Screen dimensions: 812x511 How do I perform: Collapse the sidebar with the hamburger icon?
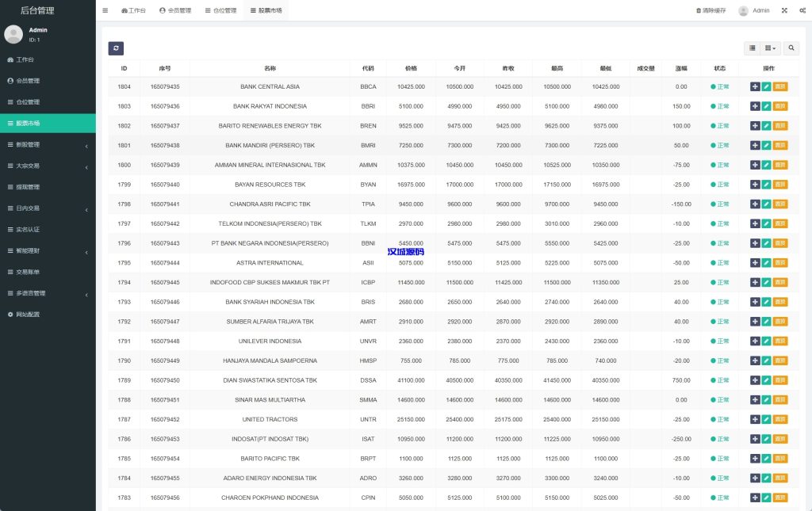105,10
